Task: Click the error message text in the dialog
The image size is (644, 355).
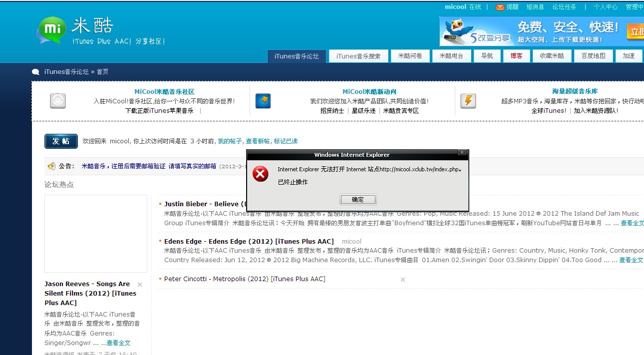Action: point(369,170)
